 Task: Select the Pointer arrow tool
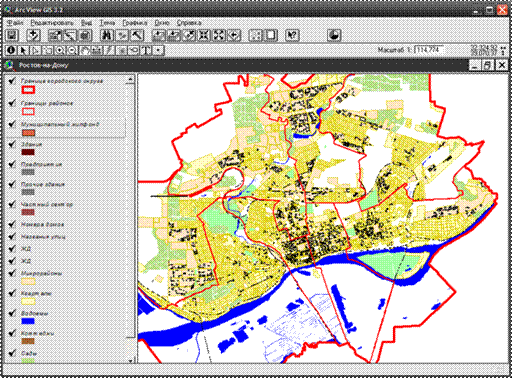23,50
